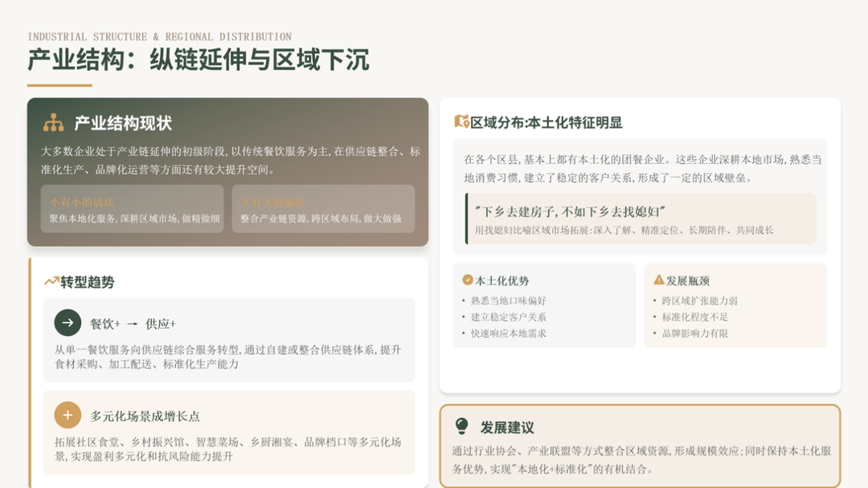Click the 多元化场景成增长点 heading
The height and width of the screenshot is (488, 868).
(x=145, y=416)
